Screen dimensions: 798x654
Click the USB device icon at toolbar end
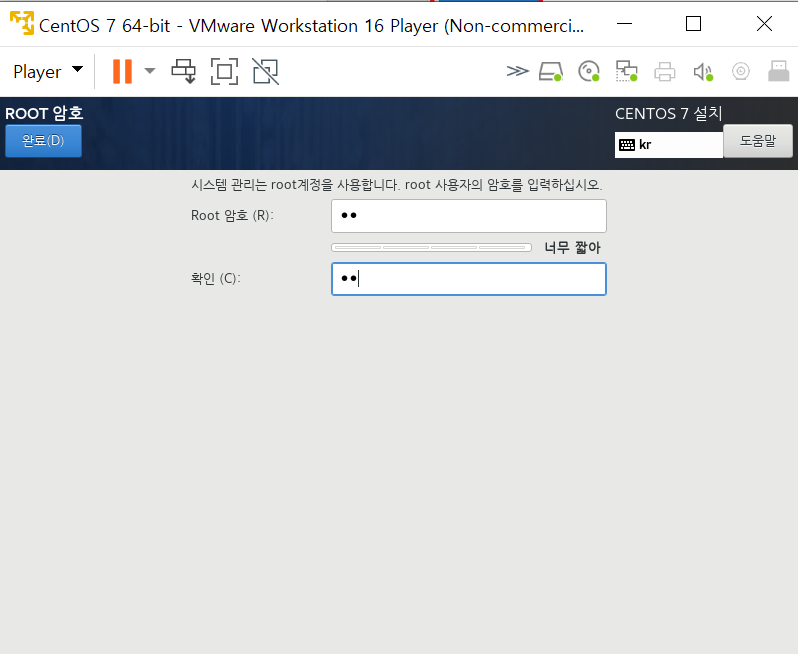click(779, 71)
